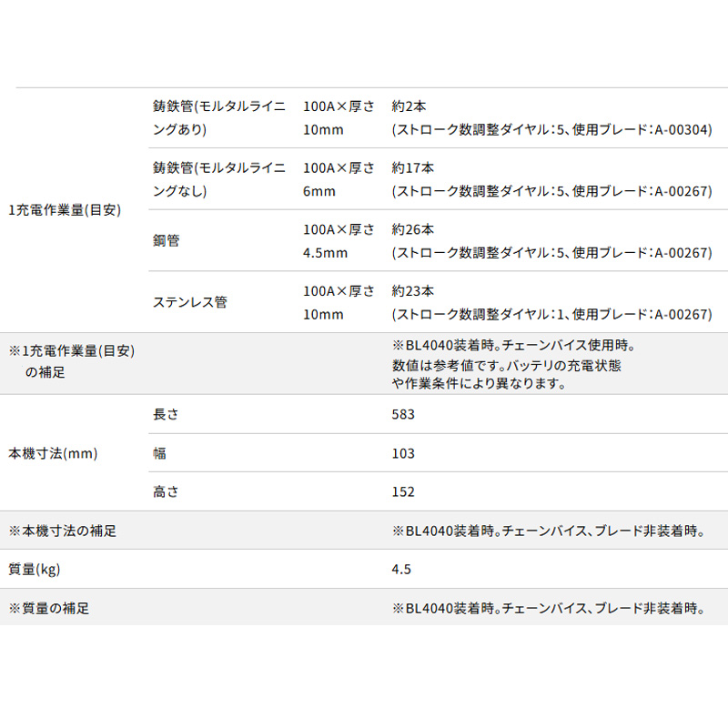Click the '※質量の補足' label
This screenshot has width=728, height=728.
click(x=49, y=608)
